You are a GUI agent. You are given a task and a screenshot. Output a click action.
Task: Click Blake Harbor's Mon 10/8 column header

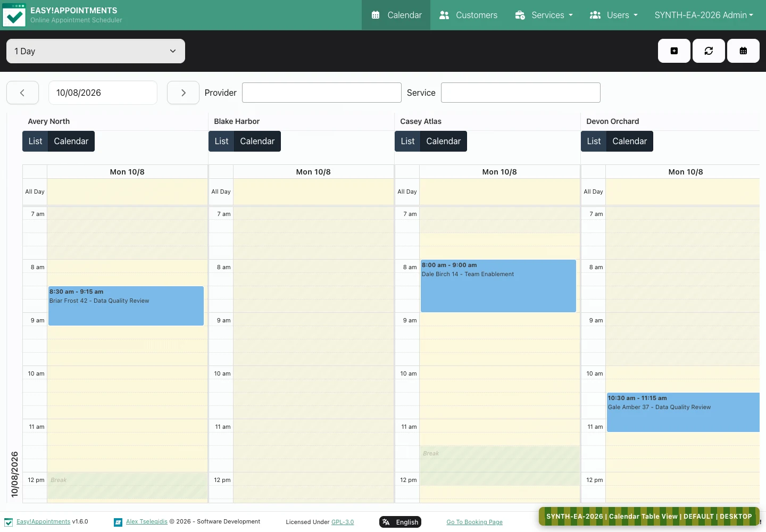[313, 172]
